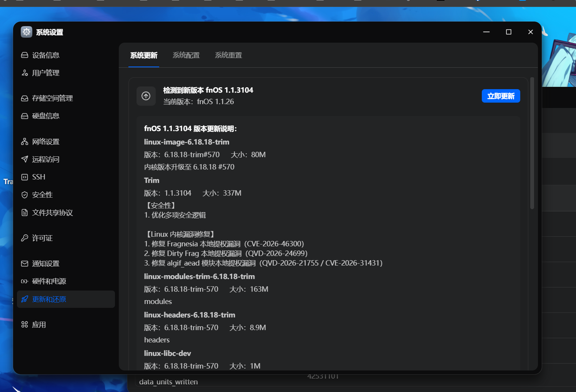Open the 设备信息 menu entry

(66, 55)
